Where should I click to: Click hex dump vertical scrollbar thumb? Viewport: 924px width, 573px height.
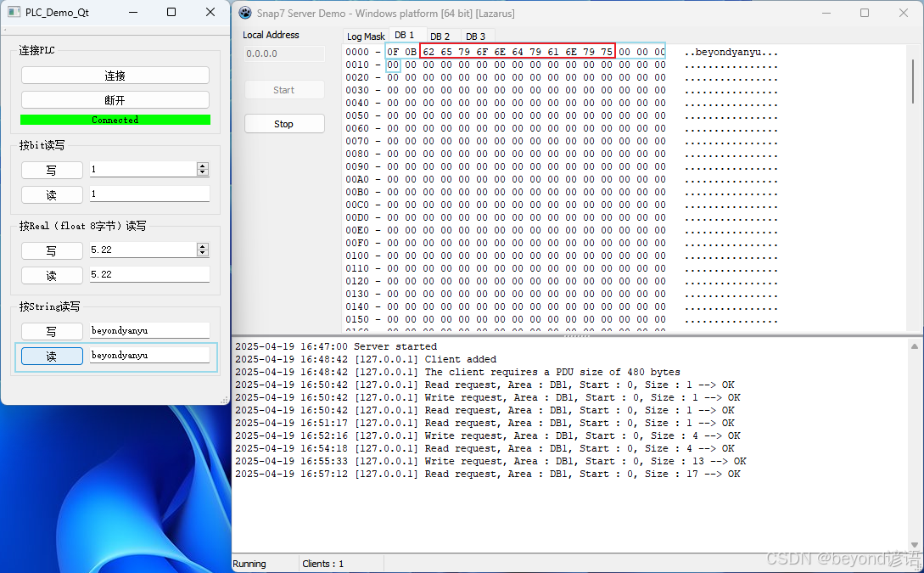click(913, 81)
